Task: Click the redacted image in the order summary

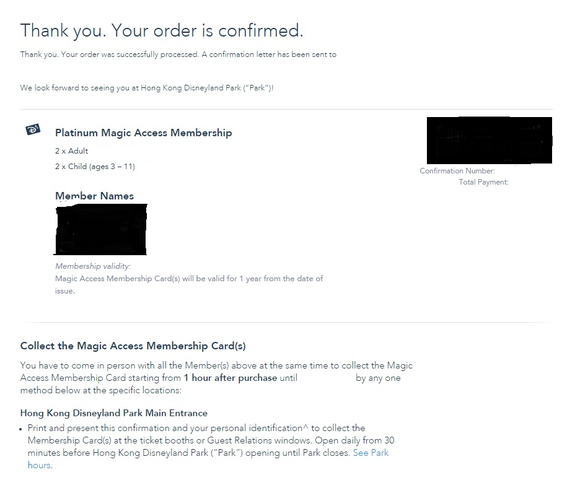Action: pos(489,140)
